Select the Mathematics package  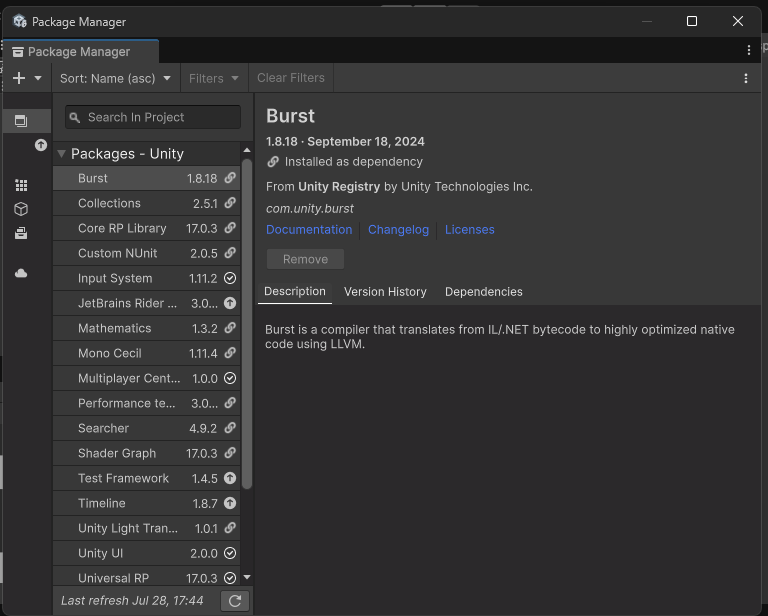[146, 328]
